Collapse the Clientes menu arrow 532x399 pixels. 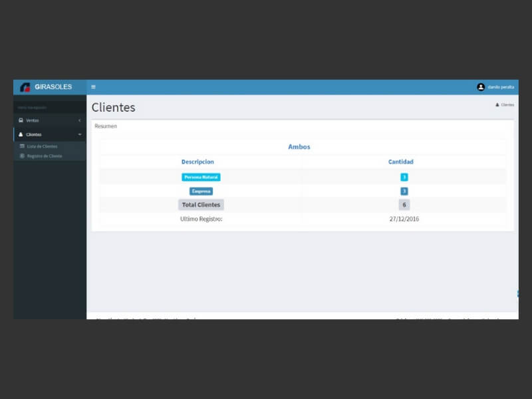pos(80,134)
